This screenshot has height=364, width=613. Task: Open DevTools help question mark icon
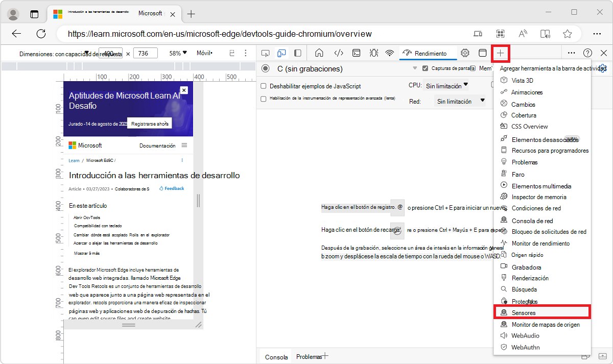(x=588, y=53)
